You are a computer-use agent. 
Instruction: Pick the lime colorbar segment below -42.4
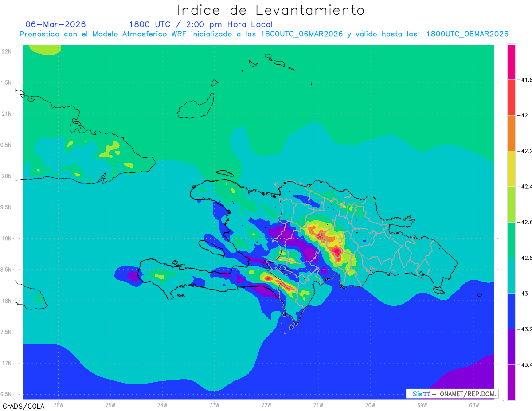(x=511, y=204)
